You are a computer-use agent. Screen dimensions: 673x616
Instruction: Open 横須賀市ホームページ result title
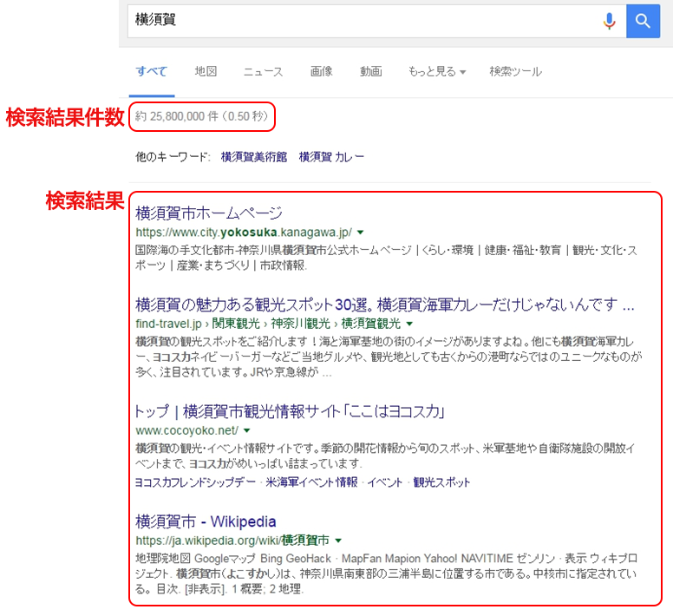click(x=209, y=213)
